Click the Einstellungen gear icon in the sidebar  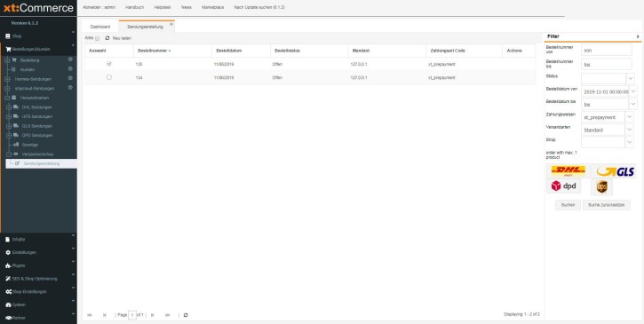point(8,253)
